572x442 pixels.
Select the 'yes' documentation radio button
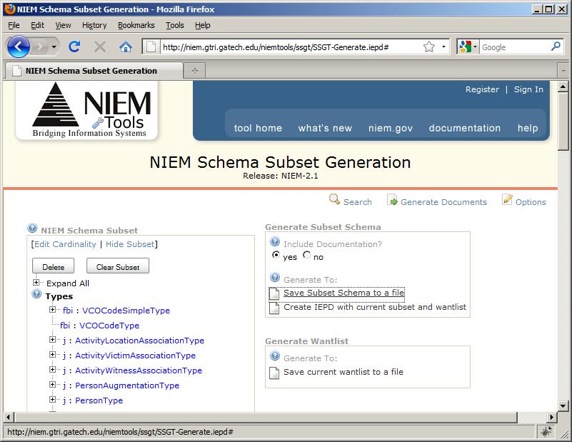click(x=276, y=255)
